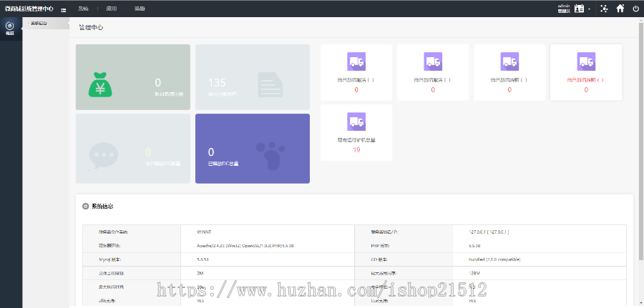Image resolution: width=644 pixels, height=308 pixels.
Task: Go to the home icon in header
Action: [x=620, y=9]
